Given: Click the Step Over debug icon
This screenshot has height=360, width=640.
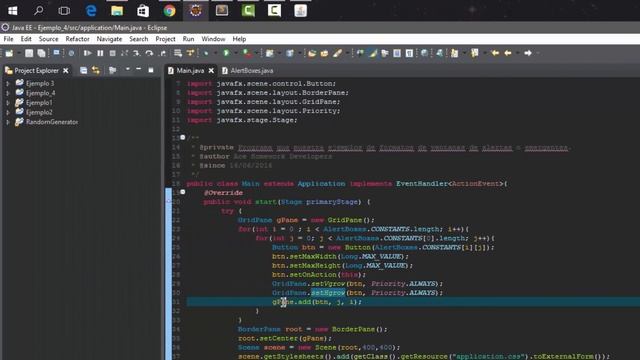Looking at the screenshot, I should click(x=149, y=53).
